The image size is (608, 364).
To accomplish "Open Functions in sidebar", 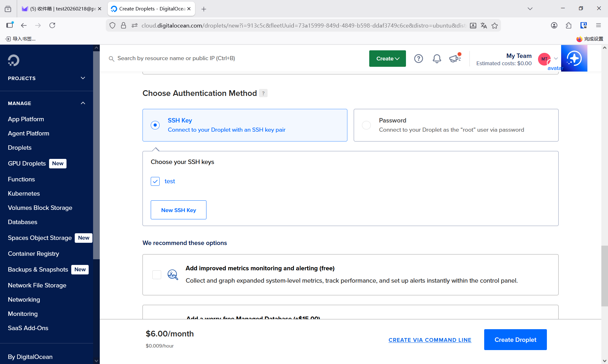I will pos(21,179).
